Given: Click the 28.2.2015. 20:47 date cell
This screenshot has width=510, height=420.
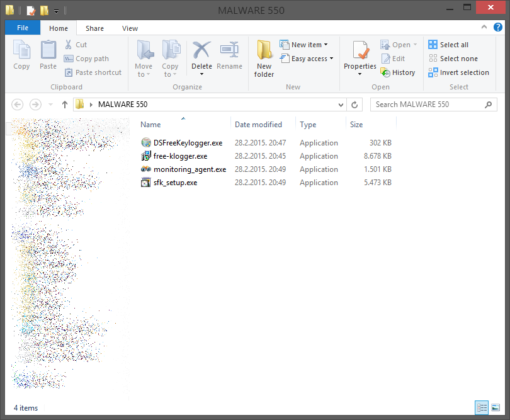Looking at the screenshot, I should (x=260, y=143).
